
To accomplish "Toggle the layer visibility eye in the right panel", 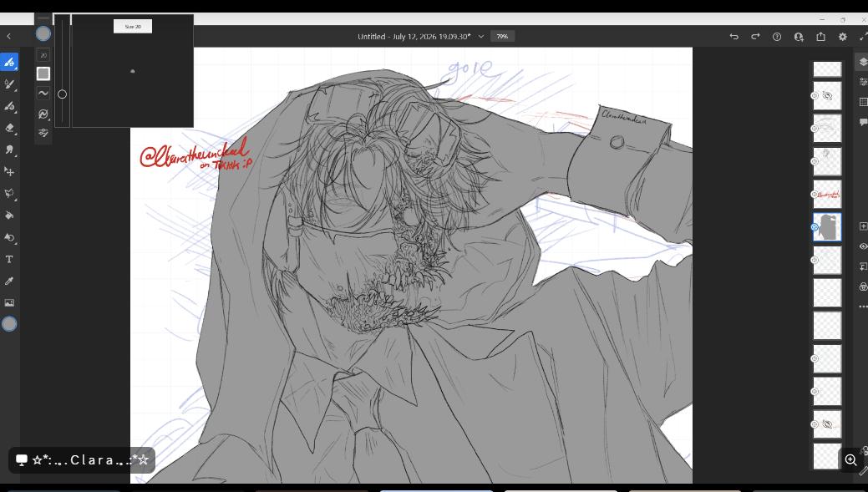I will click(x=862, y=246).
